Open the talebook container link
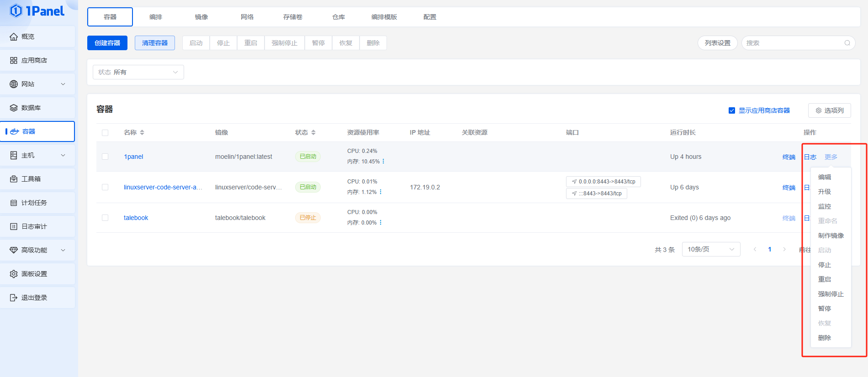 136,218
